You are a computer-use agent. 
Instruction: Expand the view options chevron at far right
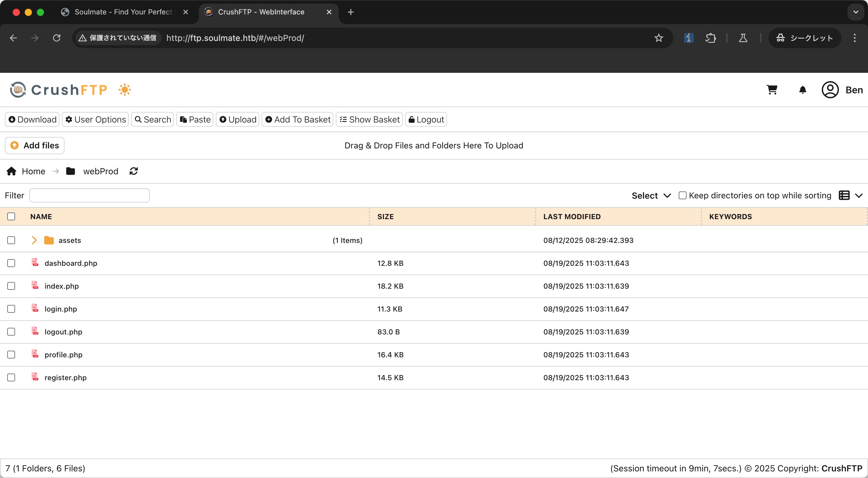pos(859,195)
